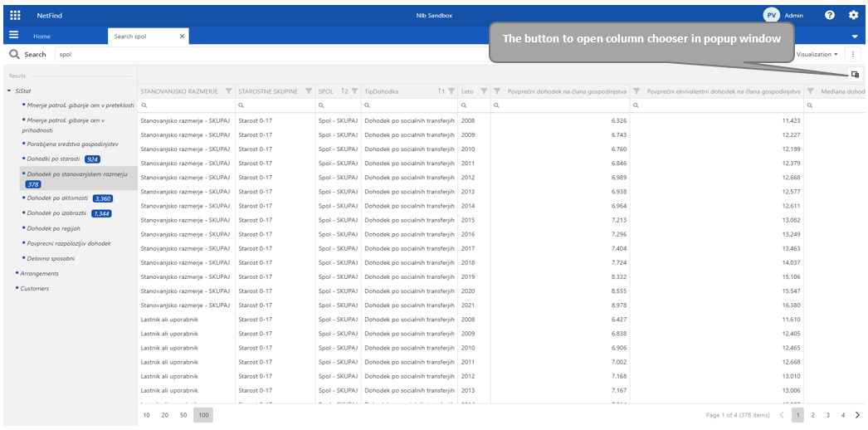
Task: Open the Customers result category
Action: [x=34, y=288]
